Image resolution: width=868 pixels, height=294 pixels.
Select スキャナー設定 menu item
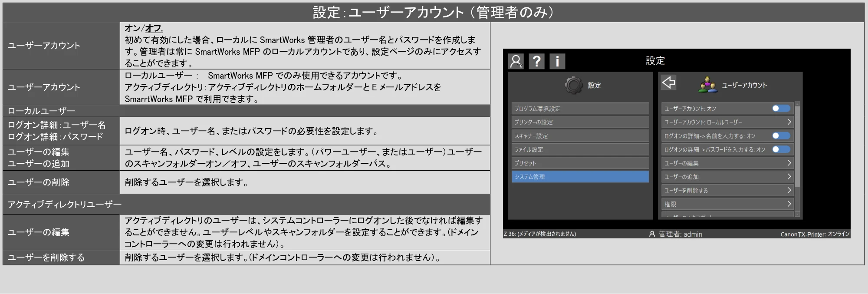580,136
